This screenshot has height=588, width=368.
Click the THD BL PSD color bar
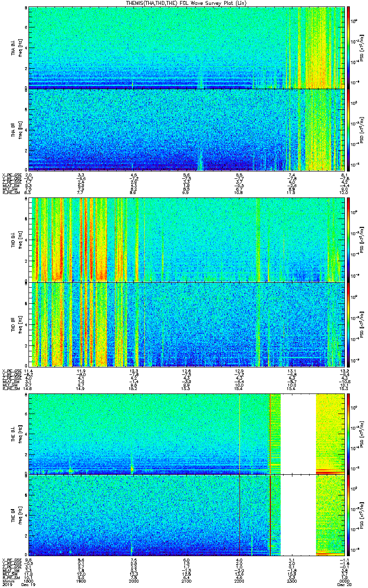pyautogui.click(x=348, y=240)
